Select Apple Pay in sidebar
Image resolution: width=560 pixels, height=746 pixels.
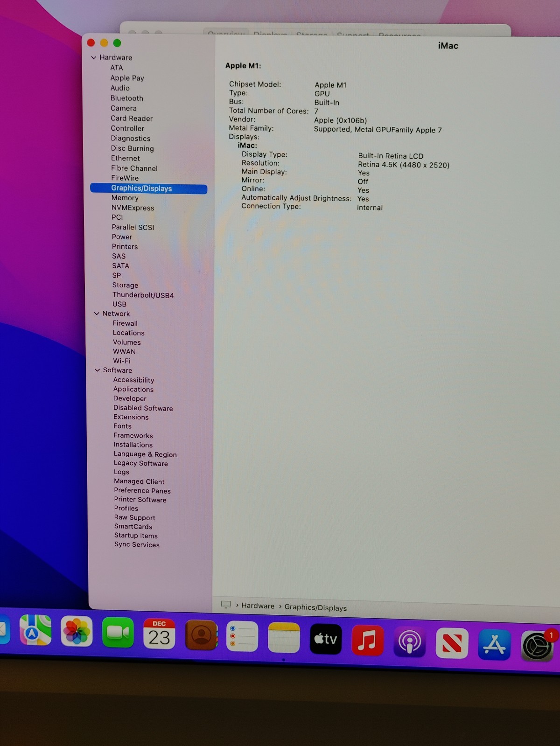[127, 78]
